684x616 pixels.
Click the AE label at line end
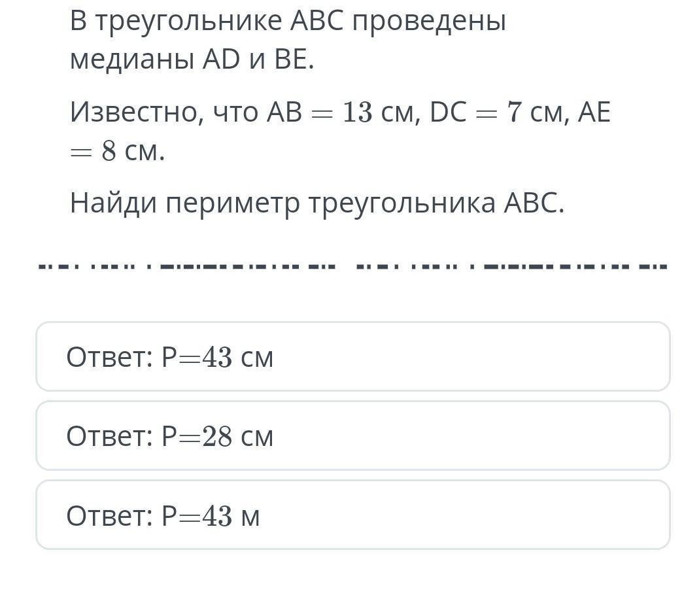tap(594, 112)
